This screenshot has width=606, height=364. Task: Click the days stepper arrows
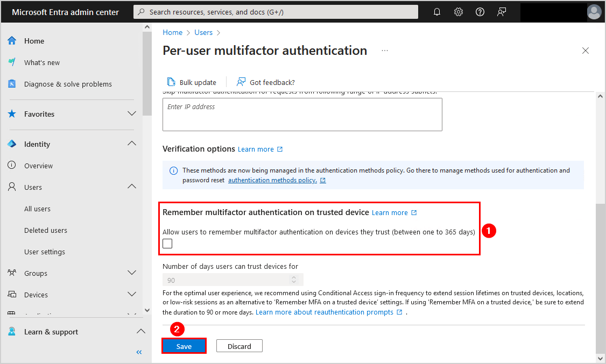pyautogui.click(x=294, y=280)
